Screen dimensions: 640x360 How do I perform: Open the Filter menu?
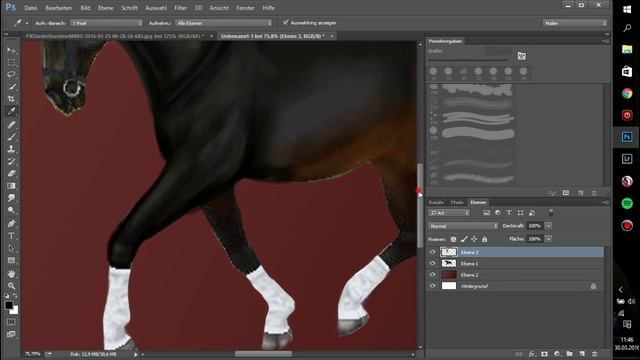coord(180,8)
